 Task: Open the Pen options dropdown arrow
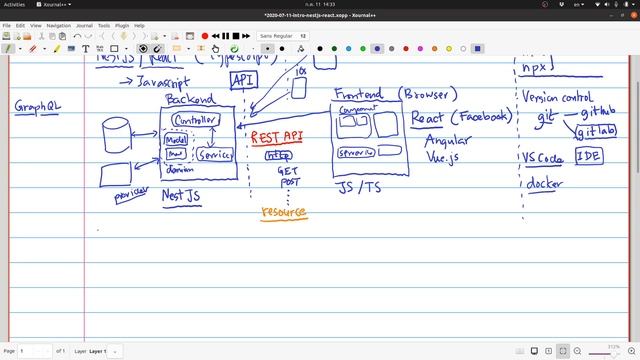[x=20, y=49]
